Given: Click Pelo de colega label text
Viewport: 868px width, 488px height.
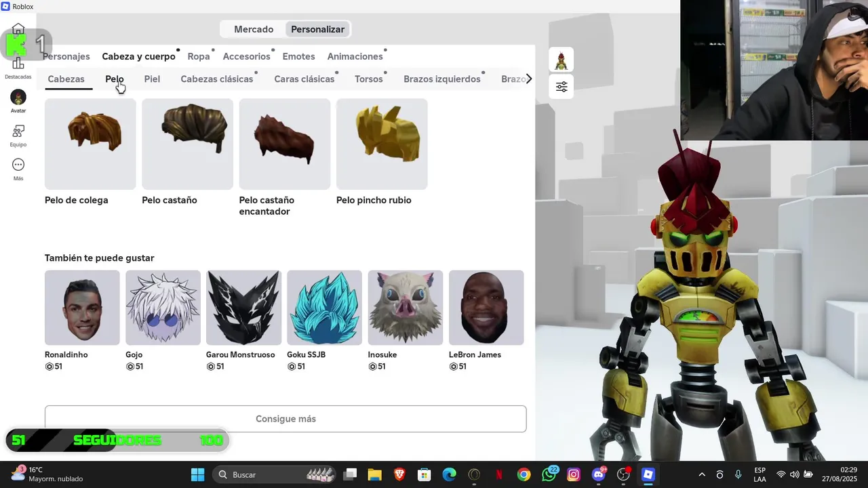Looking at the screenshot, I should point(77,200).
